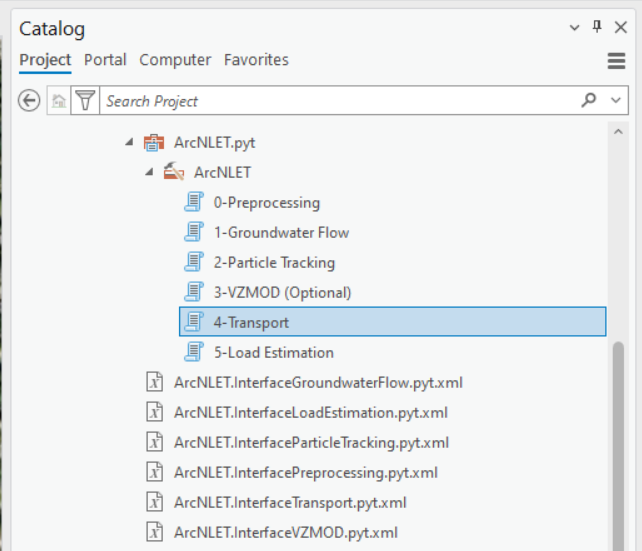Select the 3-VZMOD (Optional) tool
Image resolution: width=642 pixels, height=551 pixels.
click(283, 293)
